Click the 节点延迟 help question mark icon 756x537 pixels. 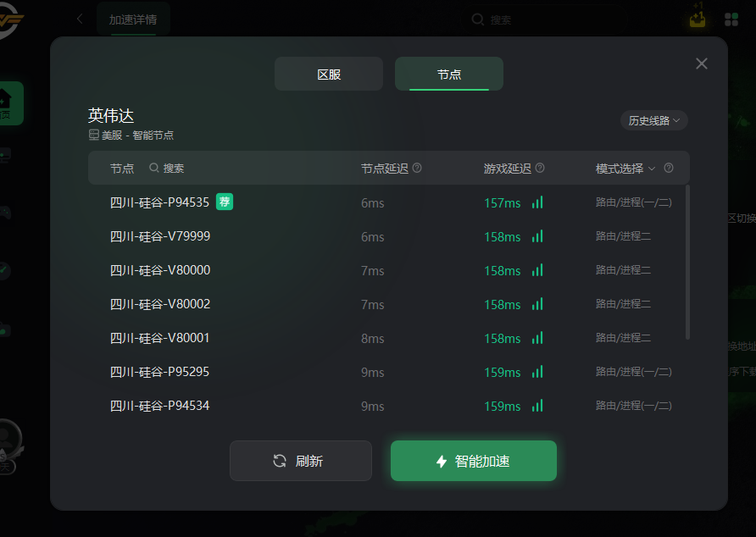(417, 168)
